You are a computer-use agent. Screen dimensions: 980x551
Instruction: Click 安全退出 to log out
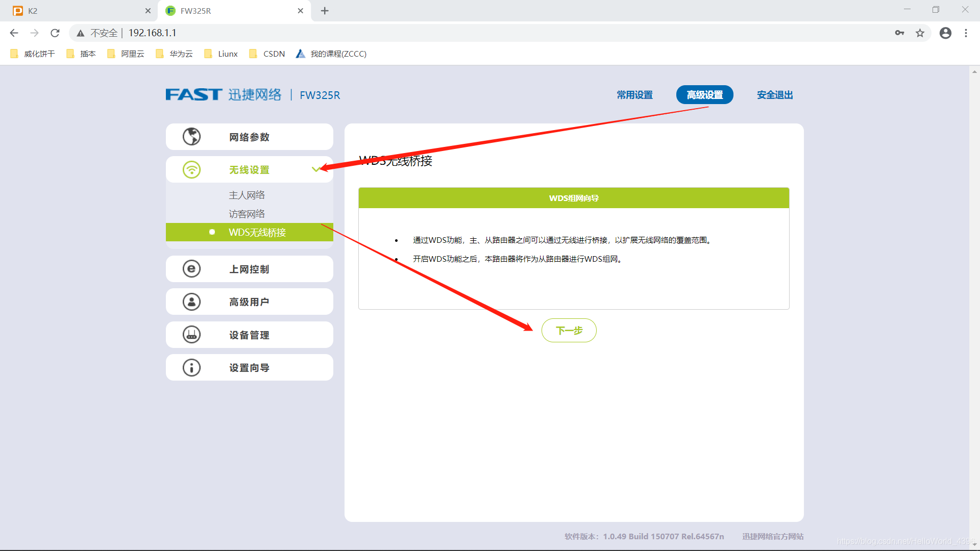click(774, 95)
